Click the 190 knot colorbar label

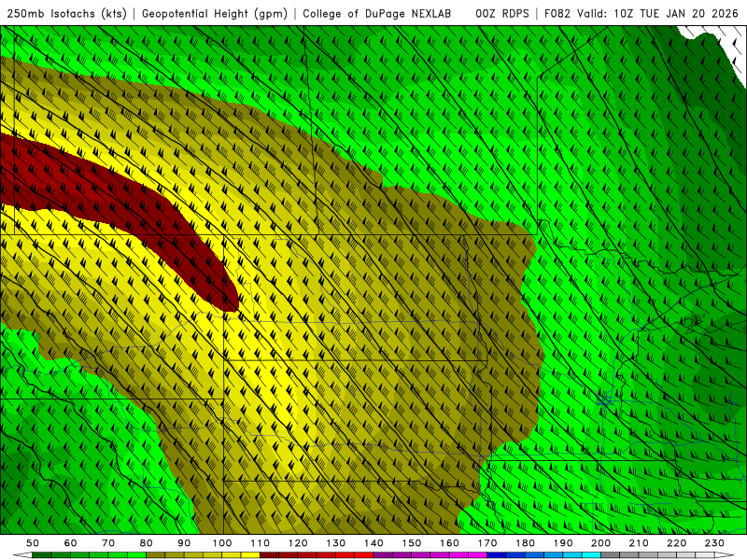point(563,543)
